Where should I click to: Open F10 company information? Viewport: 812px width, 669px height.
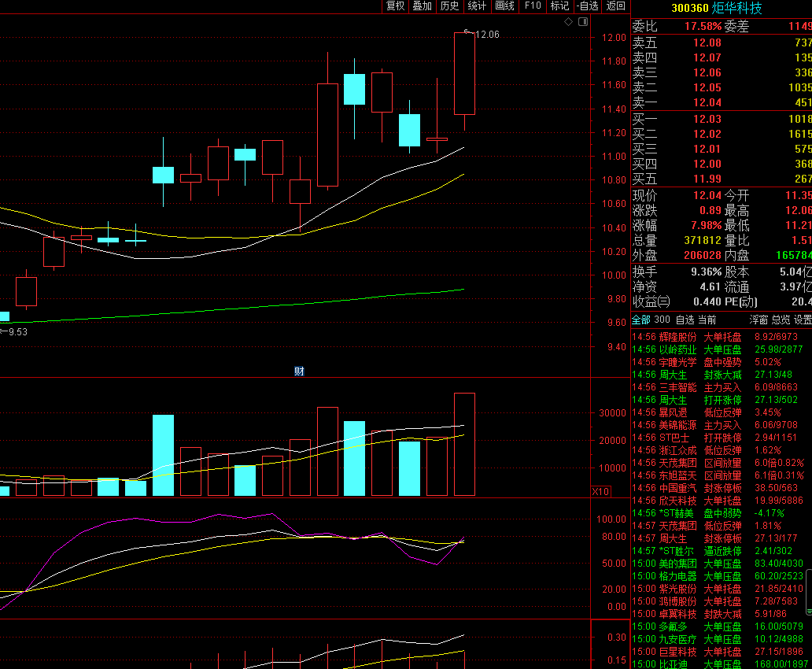pos(533,6)
